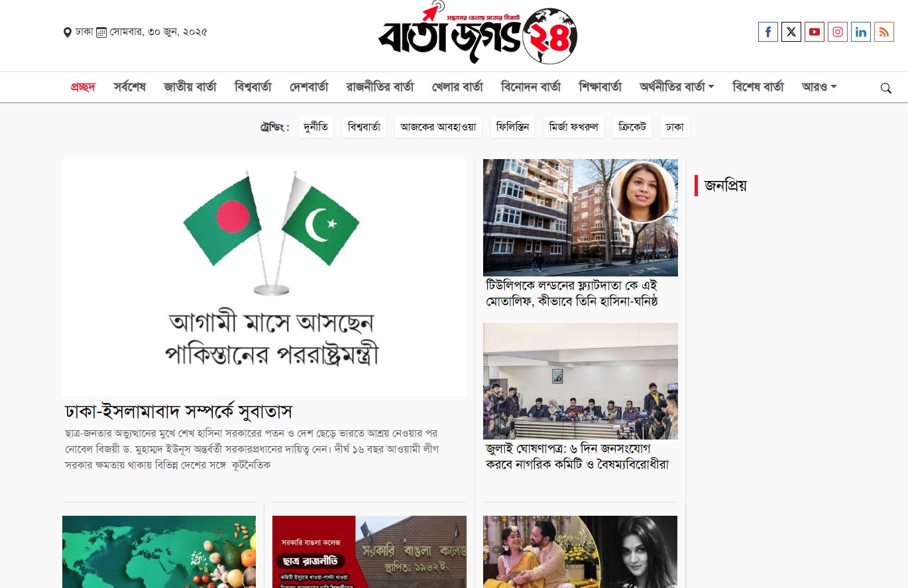Screen dimensions: 908x588
Task: Click the Bangladesh-Pakistan flags lead image
Action: [264, 278]
